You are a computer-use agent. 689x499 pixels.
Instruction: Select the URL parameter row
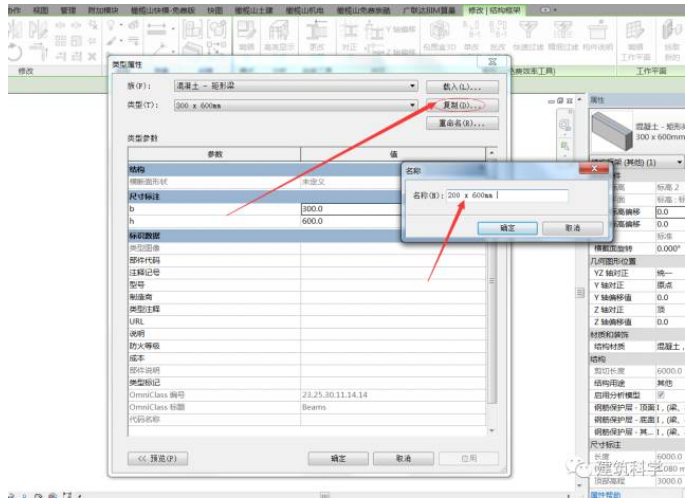tap(307, 322)
